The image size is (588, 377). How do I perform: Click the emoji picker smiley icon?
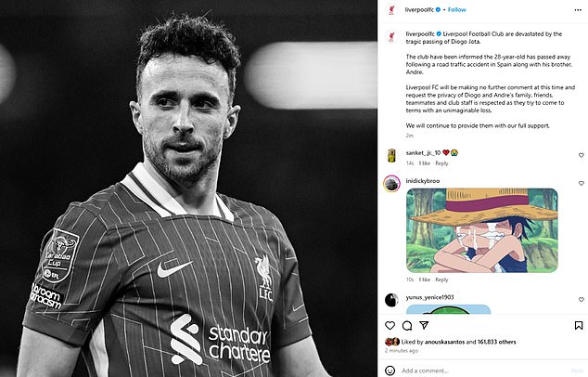click(390, 370)
